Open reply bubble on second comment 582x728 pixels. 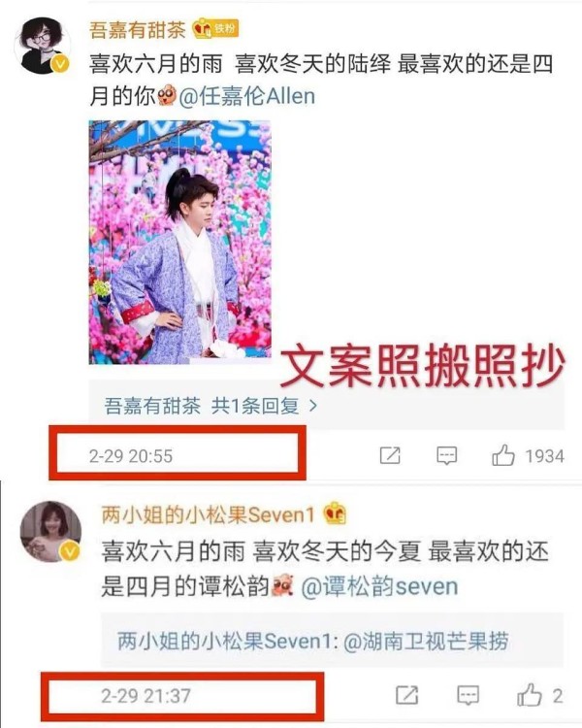(469, 696)
